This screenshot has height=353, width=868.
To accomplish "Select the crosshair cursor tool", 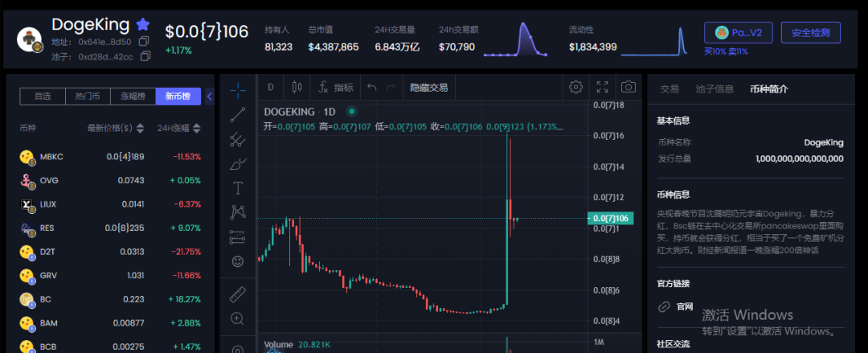I will (x=238, y=90).
